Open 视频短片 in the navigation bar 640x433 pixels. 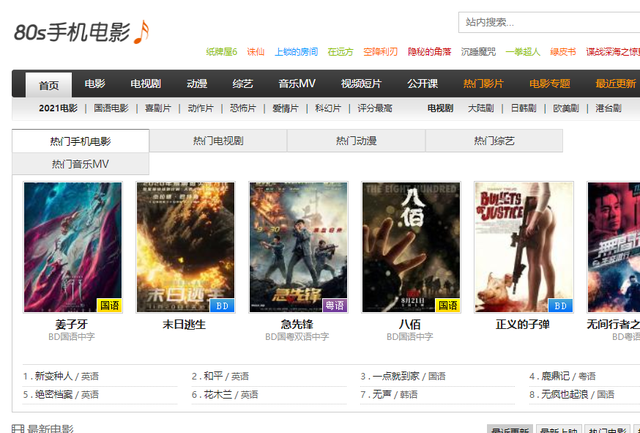click(361, 84)
